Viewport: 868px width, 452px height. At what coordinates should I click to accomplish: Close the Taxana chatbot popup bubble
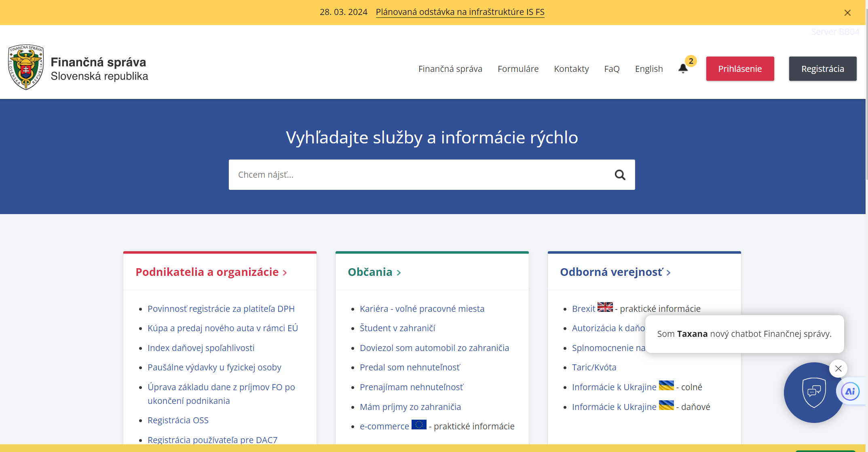838,369
